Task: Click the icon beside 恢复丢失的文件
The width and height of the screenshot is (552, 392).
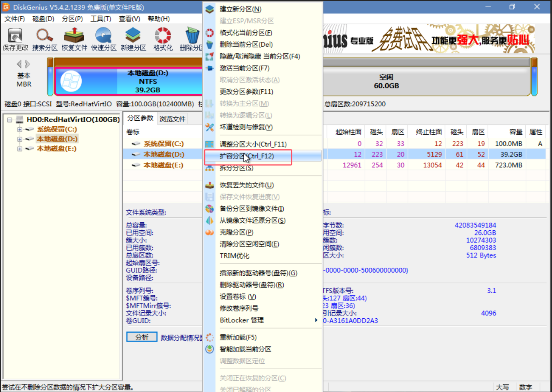Action: click(210, 185)
